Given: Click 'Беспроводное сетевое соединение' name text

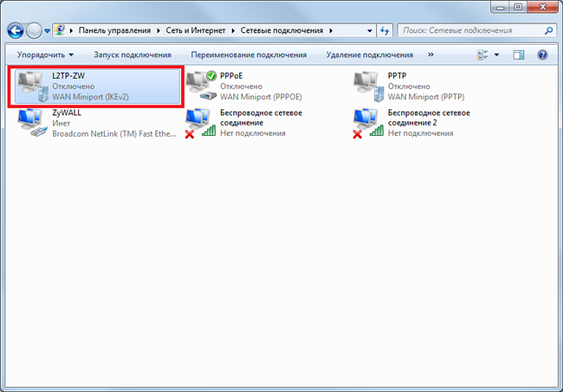Looking at the screenshot, I should click(261, 118).
